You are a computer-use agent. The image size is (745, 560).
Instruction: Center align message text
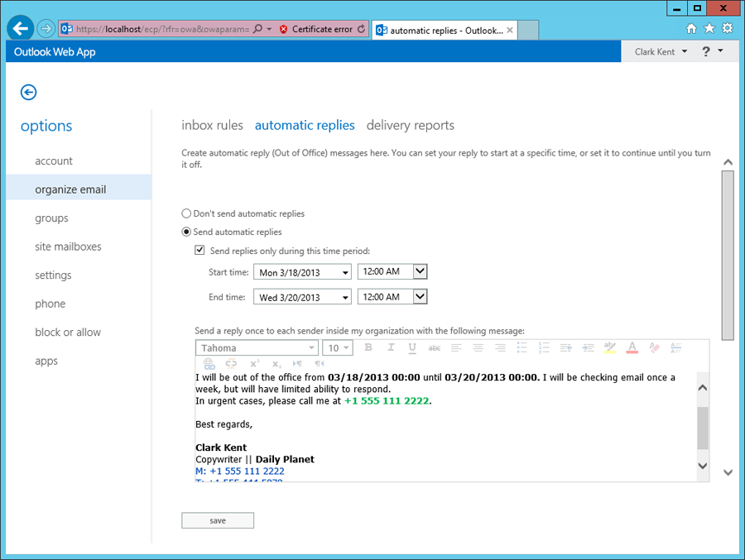[478, 348]
